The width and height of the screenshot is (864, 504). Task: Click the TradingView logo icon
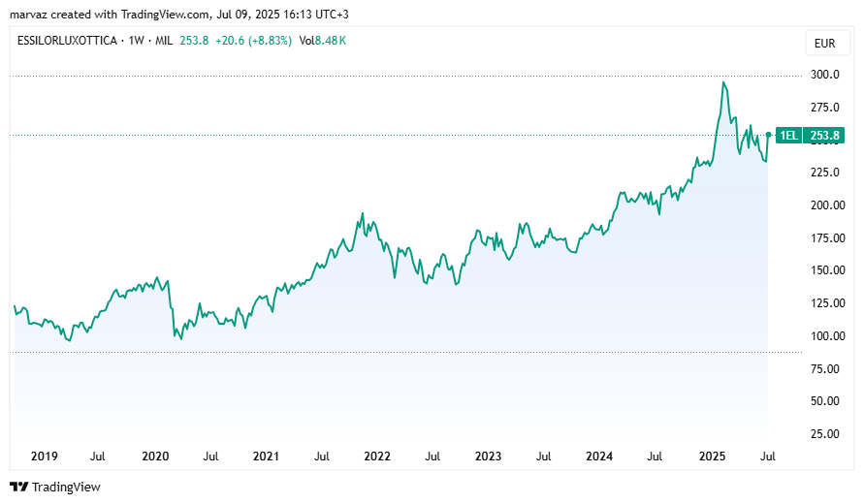(19, 487)
